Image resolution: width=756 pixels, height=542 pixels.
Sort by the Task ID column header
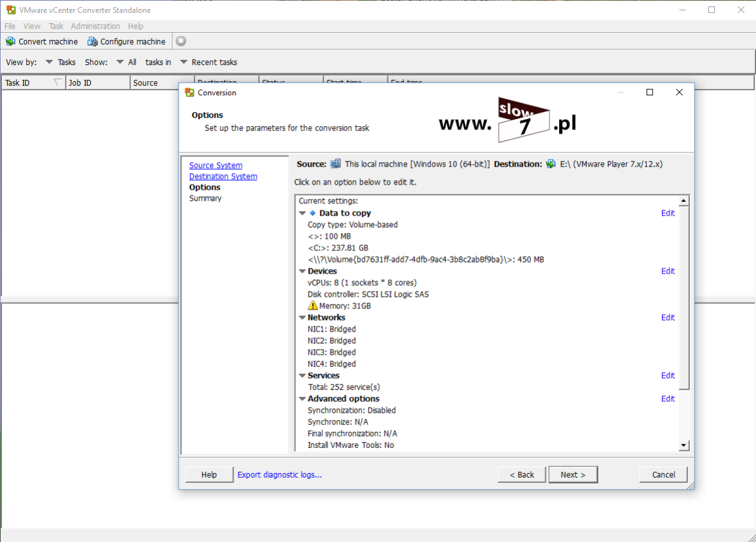(x=33, y=83)
